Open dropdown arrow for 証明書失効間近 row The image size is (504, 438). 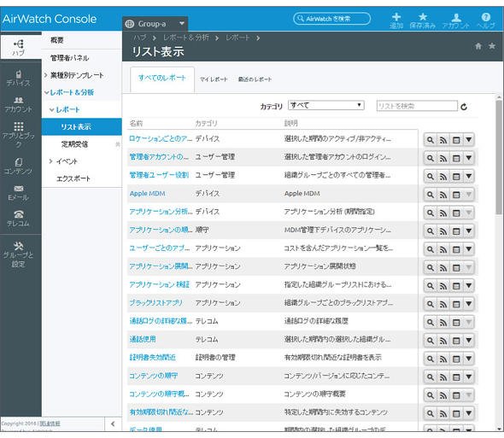click(x=469, y=359)
